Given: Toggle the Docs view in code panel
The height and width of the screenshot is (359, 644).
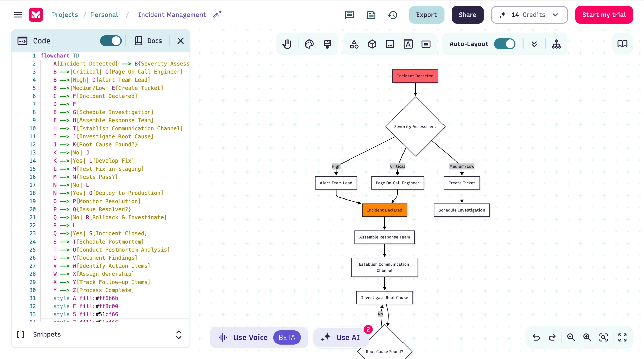Looking at the screenshot, I should (x=148, y=41).
